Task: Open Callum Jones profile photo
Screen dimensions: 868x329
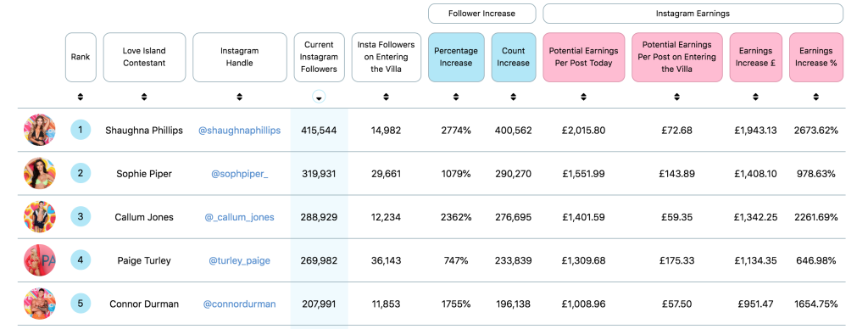Action: [x=40, y=216]
